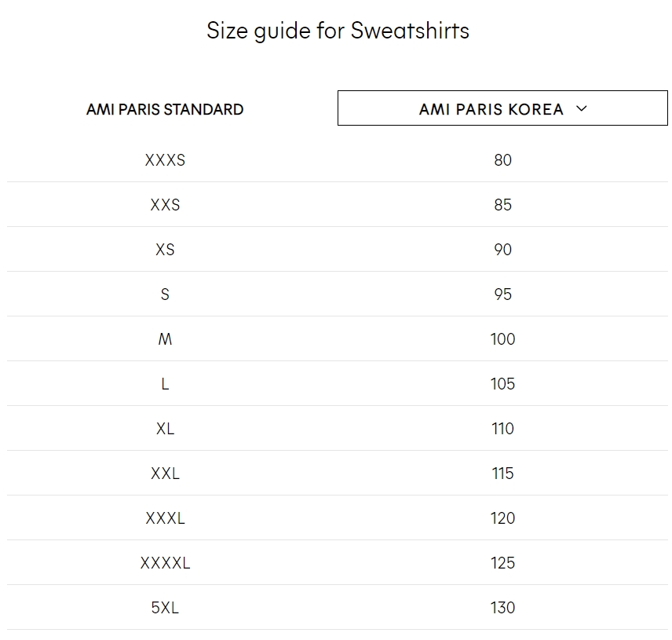The image size is (672, 640).
Task: Click the Size guide for Sweatshirts heading
Action: (338, 31)
